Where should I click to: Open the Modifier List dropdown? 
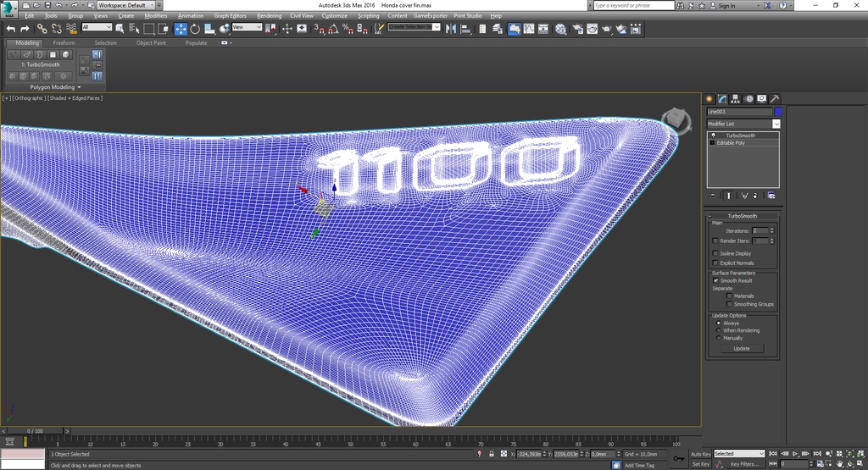point(743,124)
